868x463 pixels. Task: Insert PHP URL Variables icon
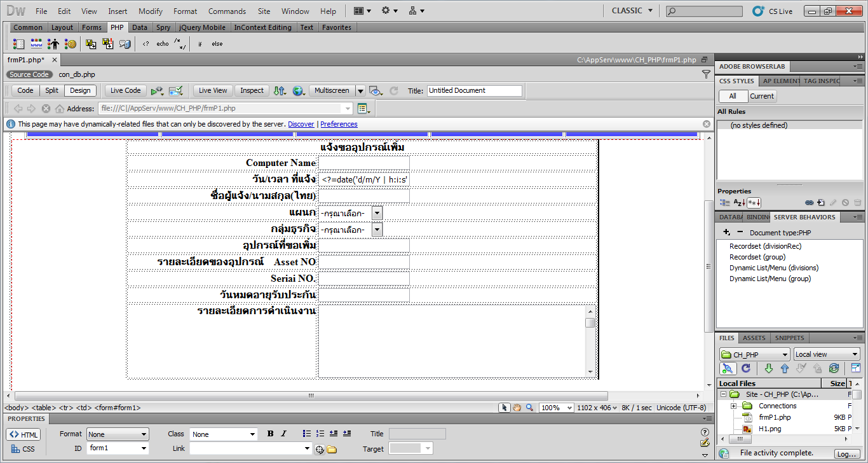pos(36,44)
